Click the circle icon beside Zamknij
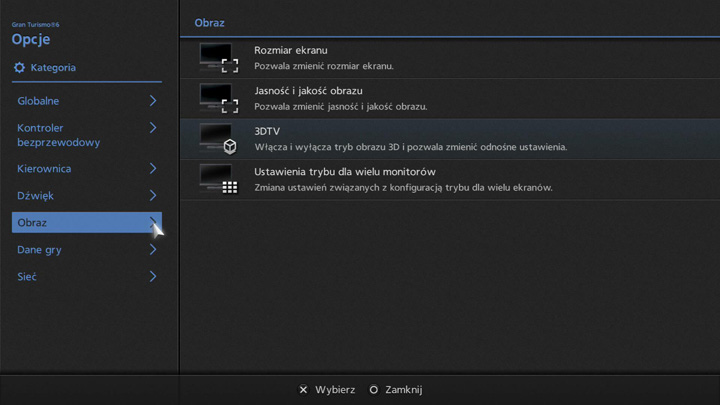This screenshot has width=720, height=405. click(374, 390)
